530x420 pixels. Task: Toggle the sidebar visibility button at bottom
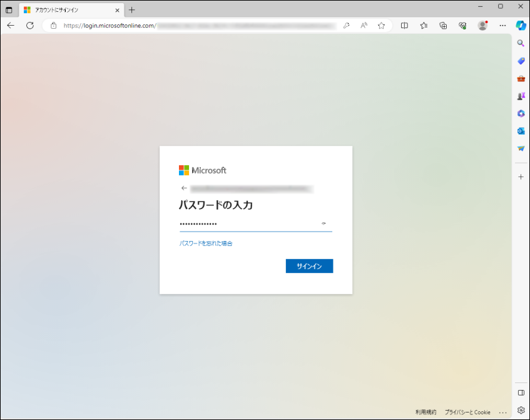pos(521,392)
